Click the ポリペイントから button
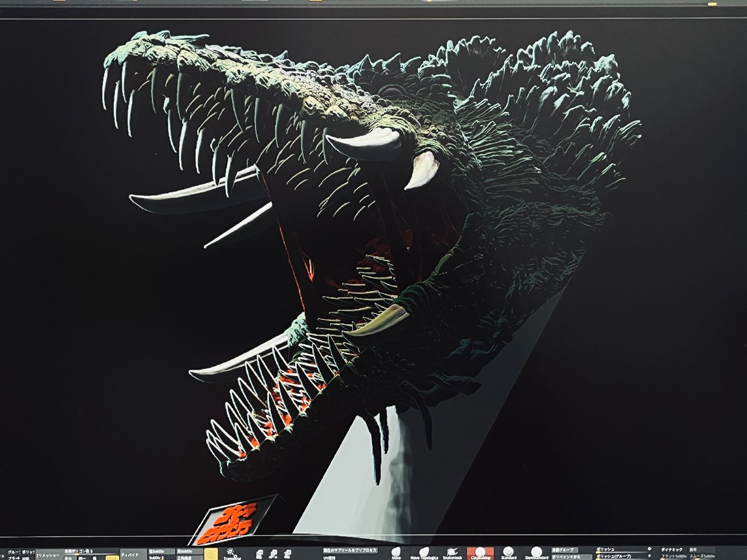 tap(571, 557)
